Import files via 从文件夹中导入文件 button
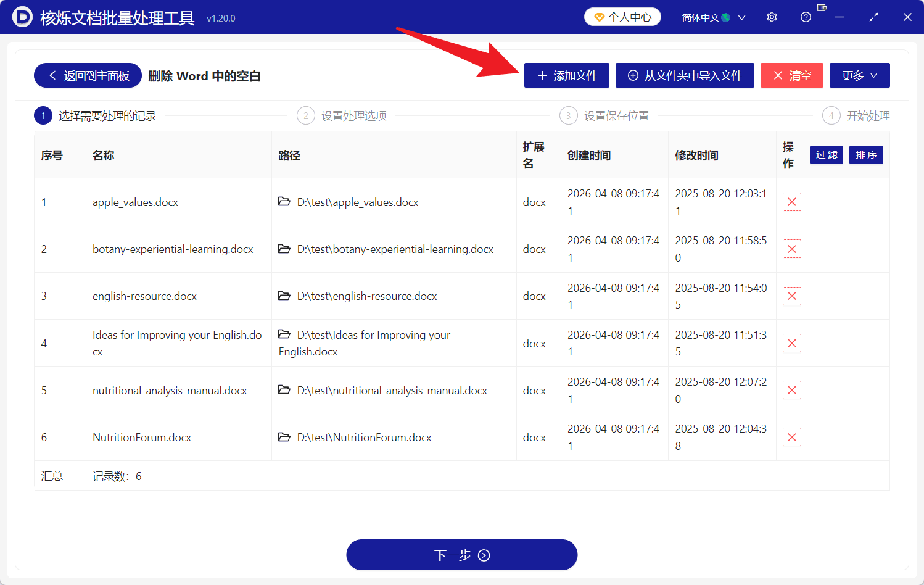Screen dimensions: 924x585 tap(685, 75)
